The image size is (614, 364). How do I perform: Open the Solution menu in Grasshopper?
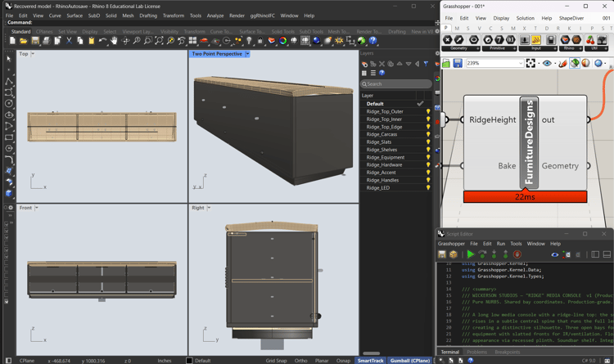525,18
